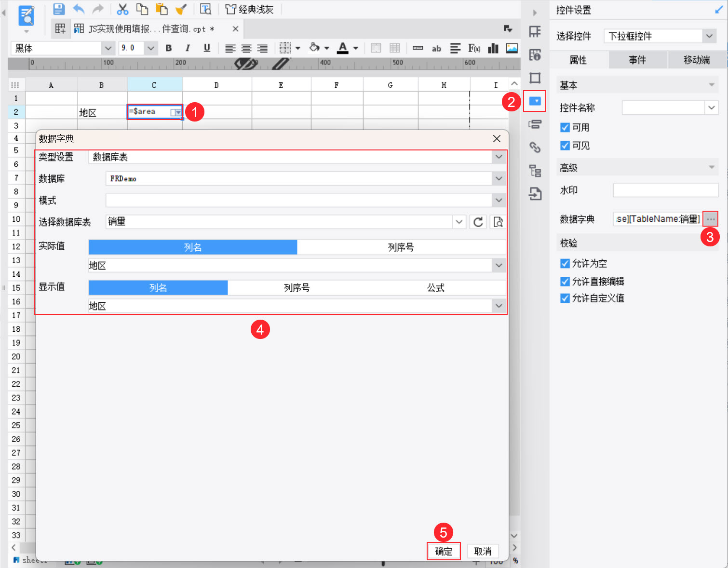The width and height of the screenshot is (728, 568).
Task: Undo the last action
Action: coord(79,9)
